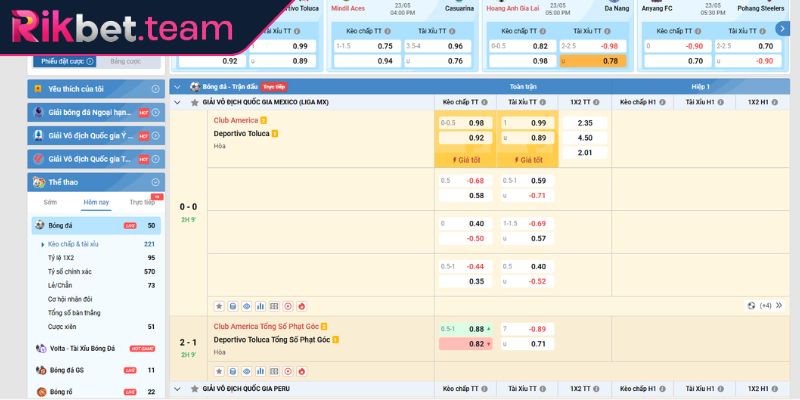Select the highlighted orange 0.78 odds cell

pyautogui.click(x=596, y=61)
